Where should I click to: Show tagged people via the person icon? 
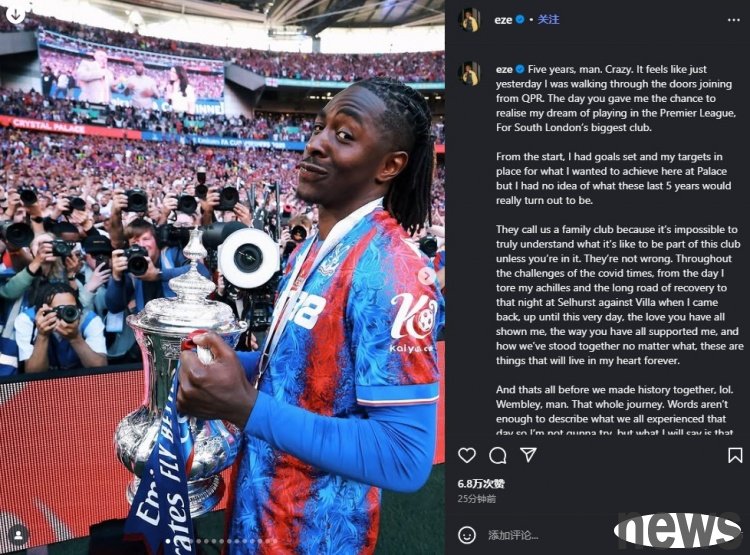pos(19,534)
